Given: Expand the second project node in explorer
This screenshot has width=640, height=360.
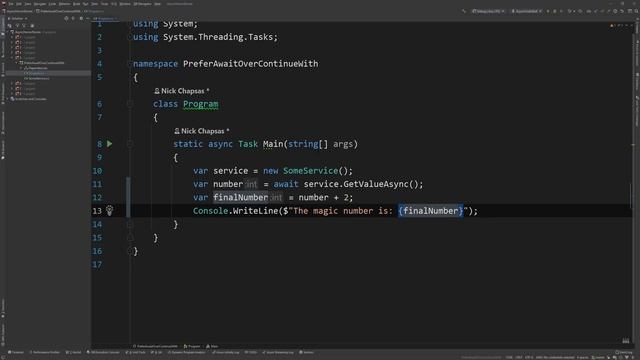Looking at the screenshot, I should (x=12, y=42).
